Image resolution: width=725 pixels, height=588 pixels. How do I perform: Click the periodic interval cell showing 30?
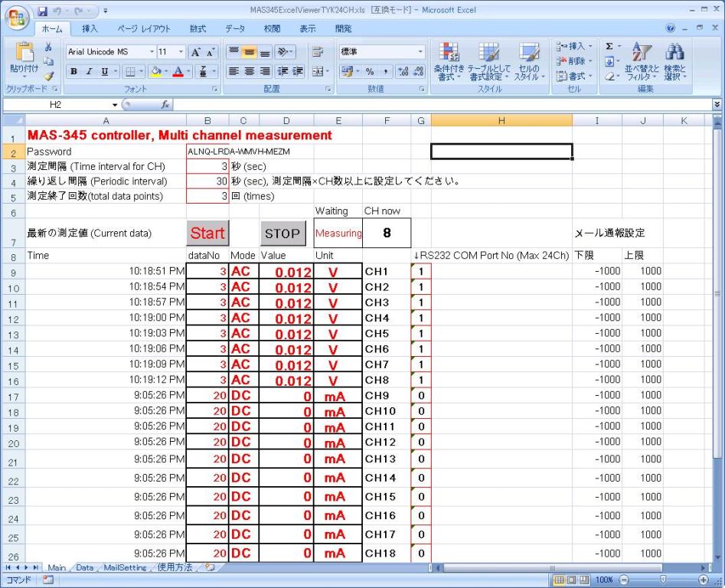tap(207, 181)
